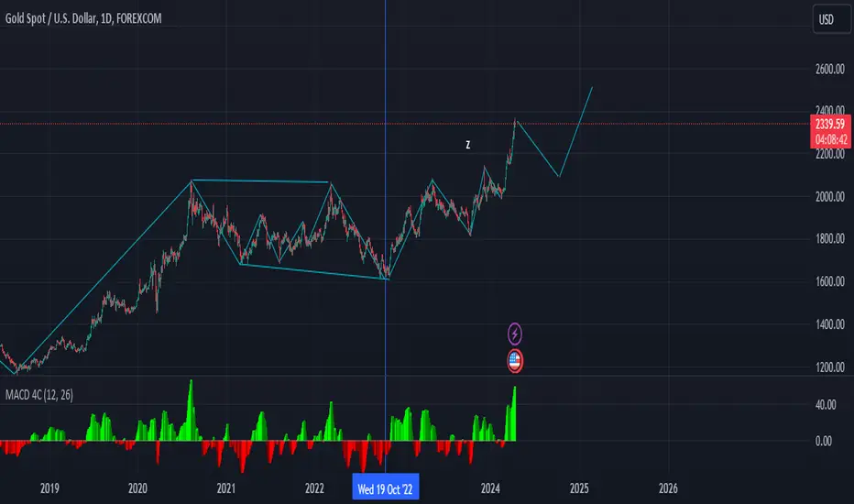The width and height of the screenshot is (854, 504).
Task: Click the 2600.00 price axis label
Action: click(x=830, y=69)
